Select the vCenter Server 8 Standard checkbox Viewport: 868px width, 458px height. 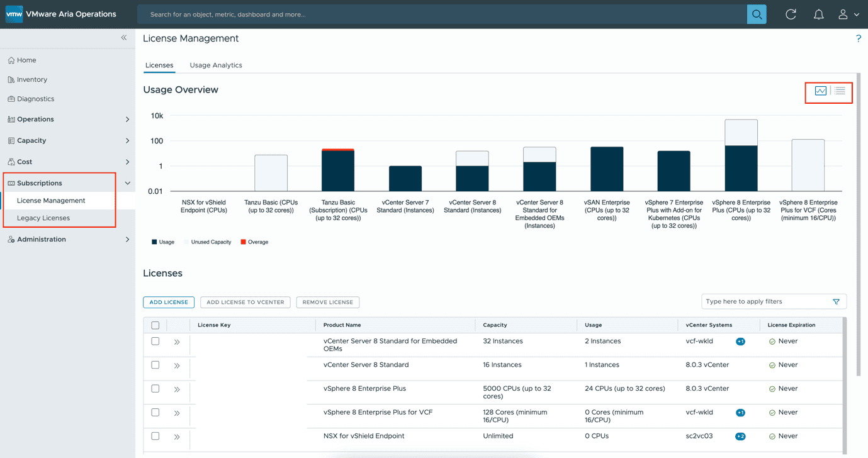(x=155, y=365)
